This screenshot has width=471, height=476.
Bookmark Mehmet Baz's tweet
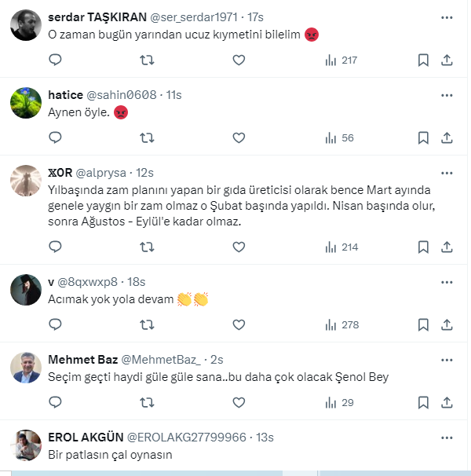point(422,401)
